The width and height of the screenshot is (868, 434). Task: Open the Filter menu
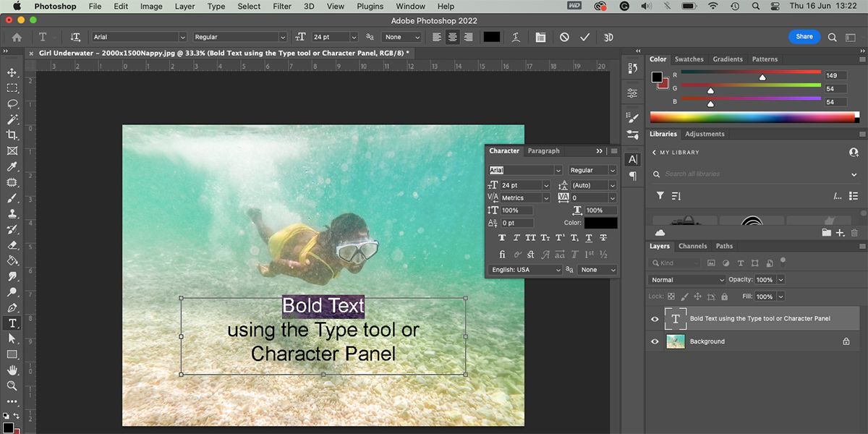[281, 6]
